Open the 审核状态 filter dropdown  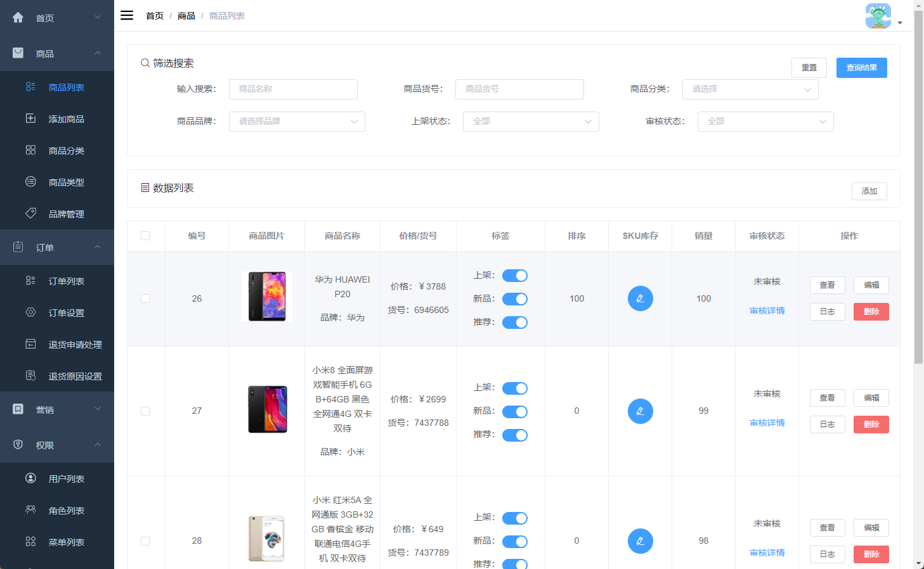(765, 122)
